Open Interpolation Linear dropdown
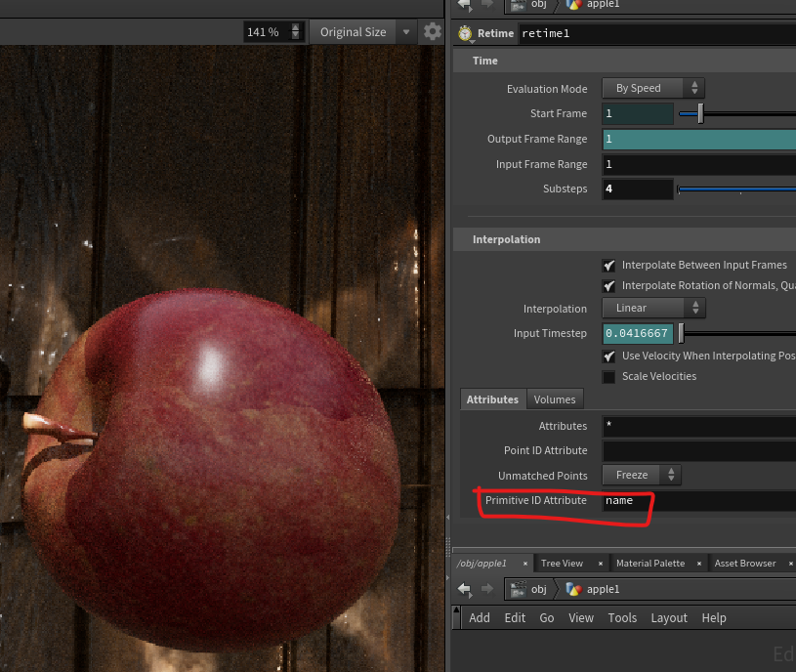 (x=653, y=308)
